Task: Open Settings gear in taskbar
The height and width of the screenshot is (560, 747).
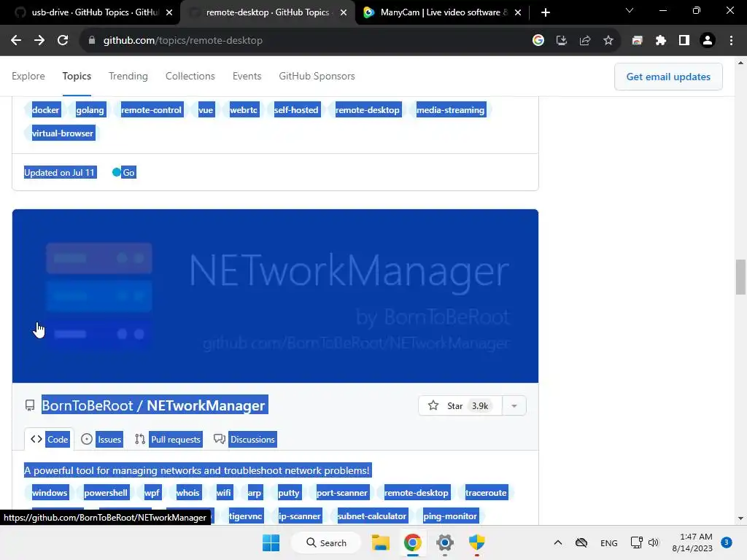Action: [x=444, y=542]
